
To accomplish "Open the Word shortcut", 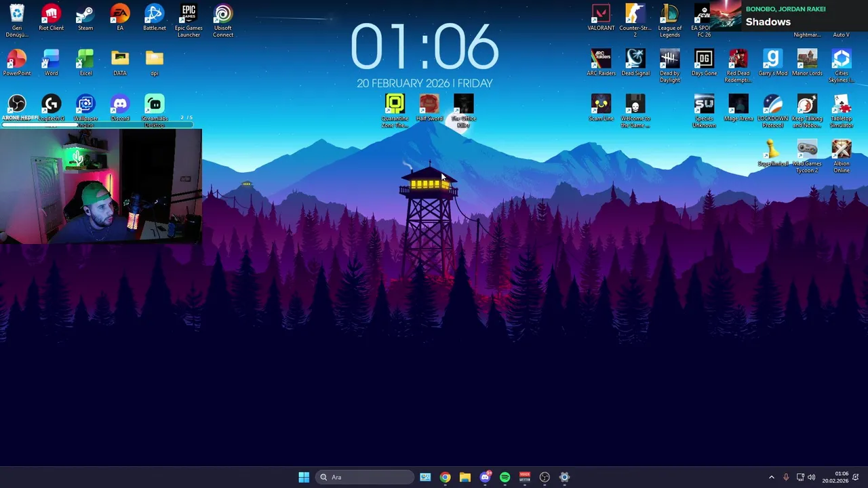I will coord(51,62).
